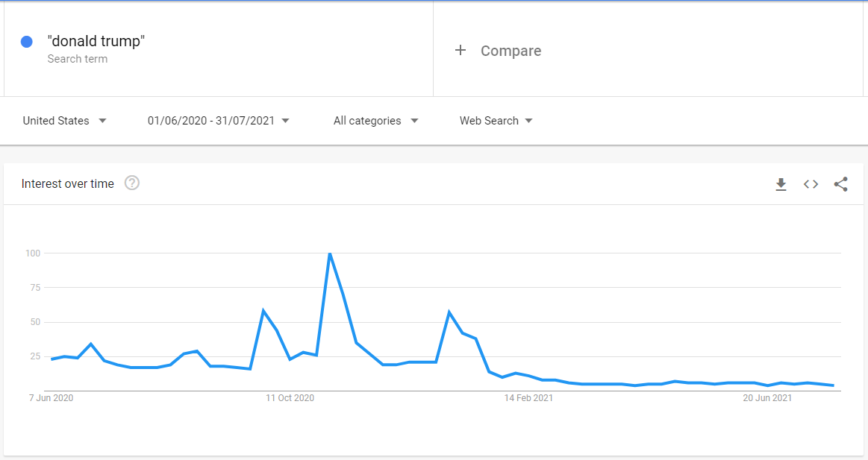Viewport: 868px width, 460px height.
Task: Share the Interest over time chart
Action: point(840,184)
